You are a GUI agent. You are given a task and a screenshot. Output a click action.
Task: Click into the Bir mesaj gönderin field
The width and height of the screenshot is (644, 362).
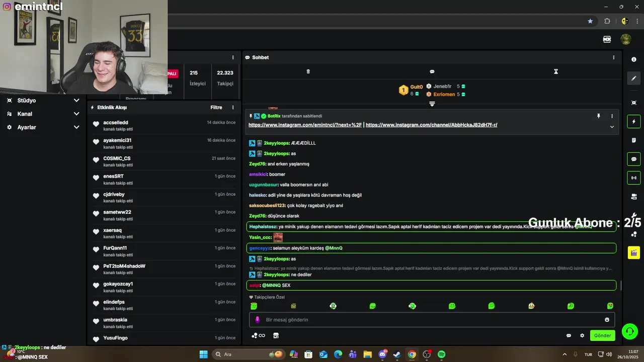(432, 320)
